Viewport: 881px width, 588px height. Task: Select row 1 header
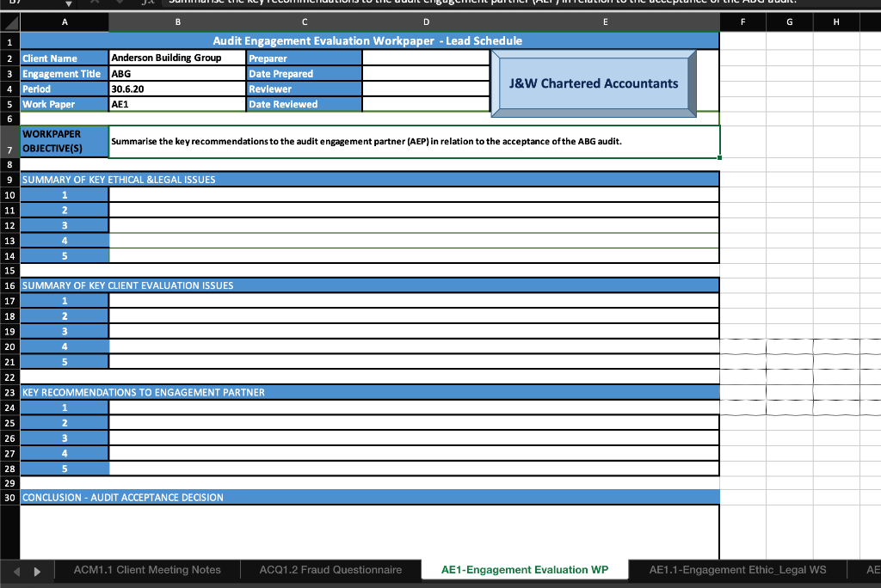(9, 41)
